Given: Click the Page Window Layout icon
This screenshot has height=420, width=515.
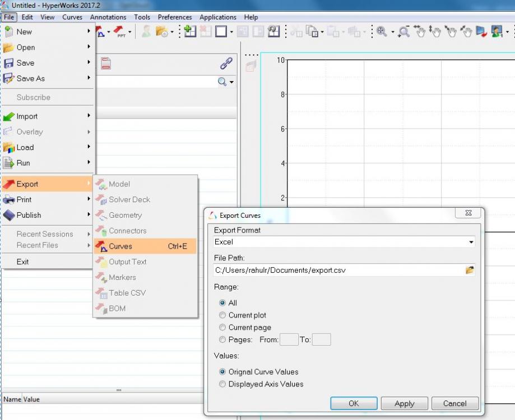Looking at the screenshot, I should click(x=221, y=31).
